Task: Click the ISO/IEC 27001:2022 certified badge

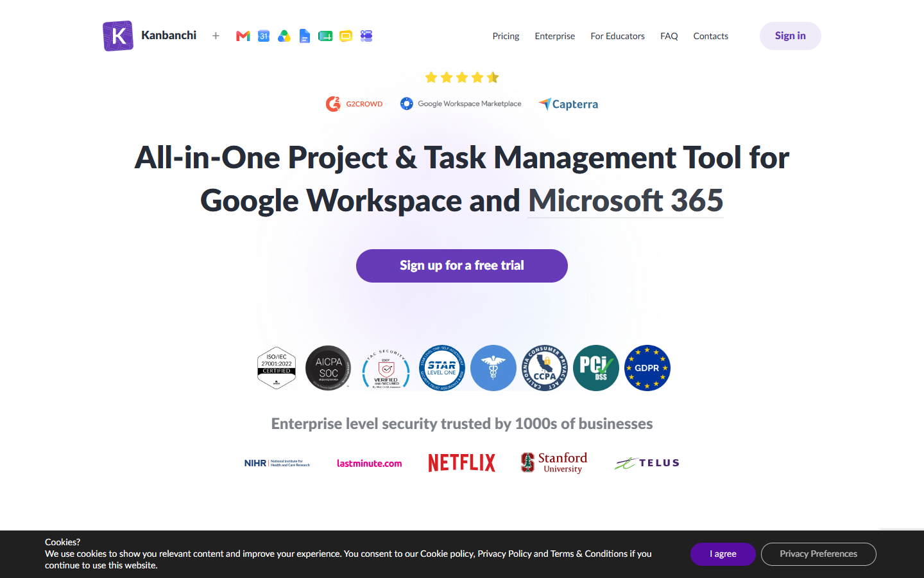Action: (x=277, y=368)
